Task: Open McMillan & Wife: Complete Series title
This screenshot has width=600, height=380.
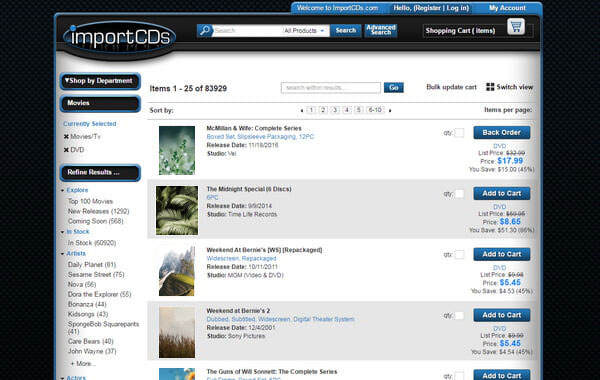Action: 254,128
